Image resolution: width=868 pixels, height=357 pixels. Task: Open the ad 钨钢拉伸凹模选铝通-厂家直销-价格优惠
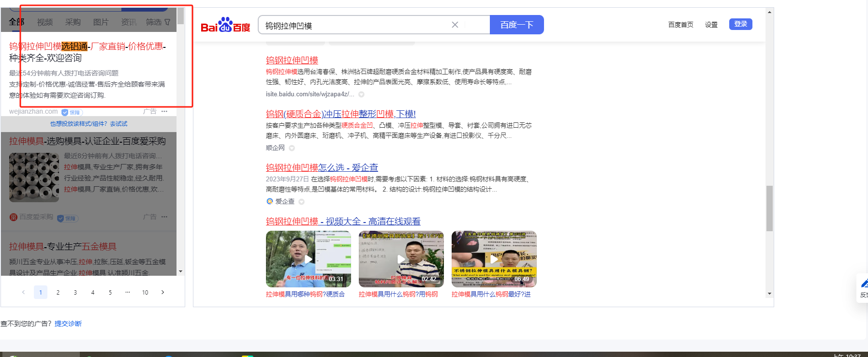tap(88, 52)
